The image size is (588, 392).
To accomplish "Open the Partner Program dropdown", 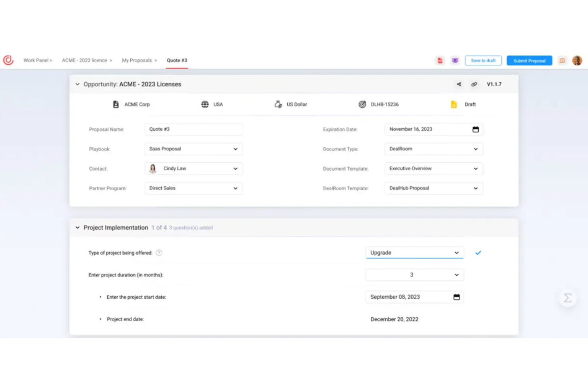I will tap(193, 188).
